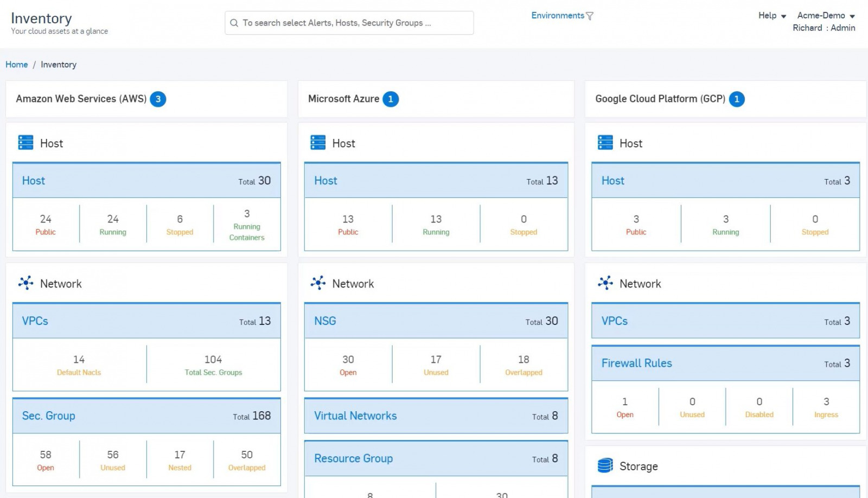Image resolution: width=868 pixels, height=498 pixels.
Task: Select Firewall Rules 1 Open stat
Action: tap(625, 407)
